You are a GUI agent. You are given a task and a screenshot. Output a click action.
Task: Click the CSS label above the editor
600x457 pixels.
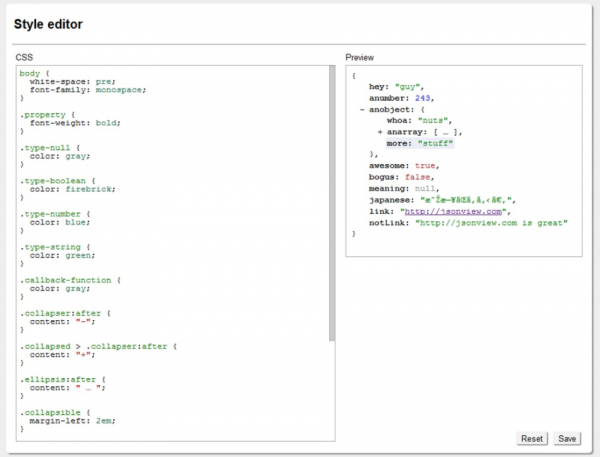(24, 57)
